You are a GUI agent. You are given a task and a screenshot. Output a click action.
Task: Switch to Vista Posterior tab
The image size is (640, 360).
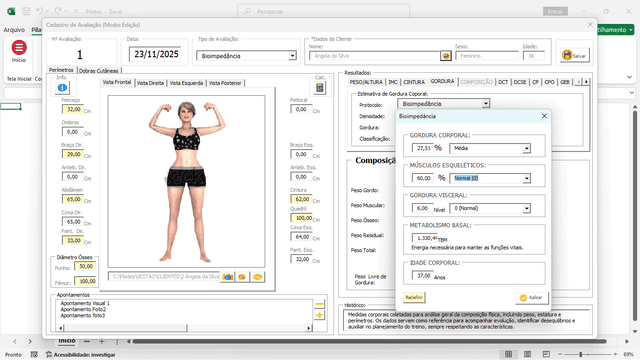point(225,83)
